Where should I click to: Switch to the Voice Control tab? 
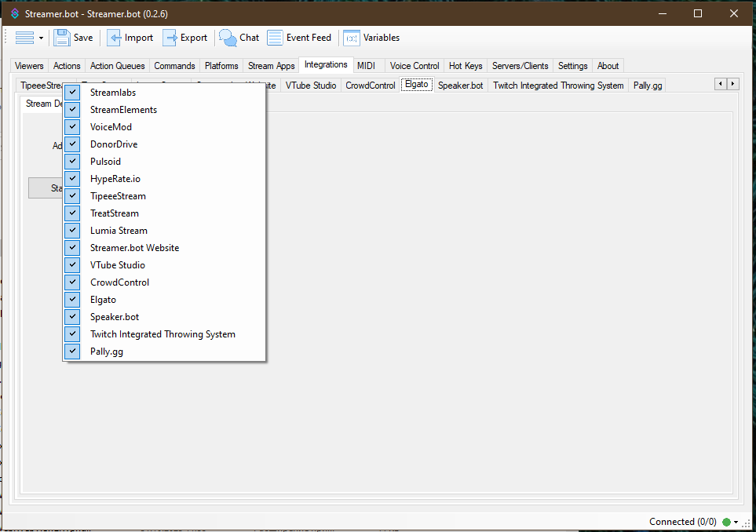(x=415, y=66)
